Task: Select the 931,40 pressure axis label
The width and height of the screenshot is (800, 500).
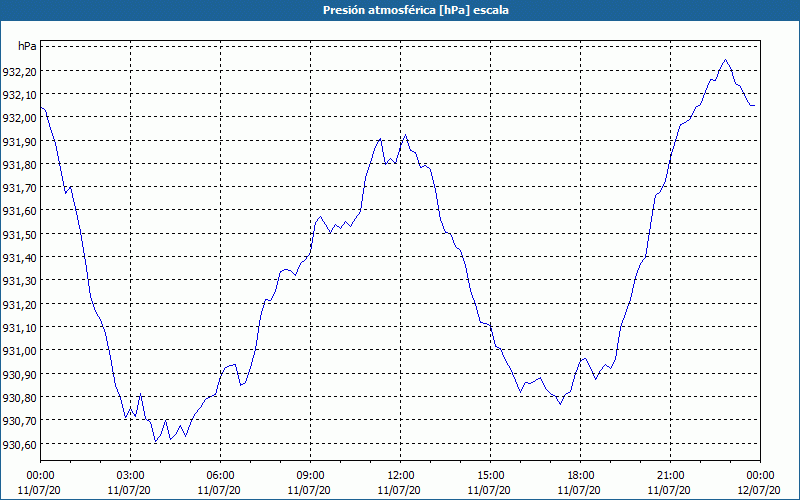Action: click(x=20, y=258)
